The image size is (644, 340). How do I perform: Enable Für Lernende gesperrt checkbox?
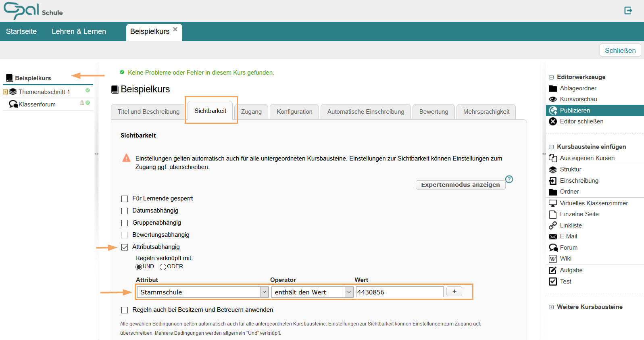tap(125, 199)
